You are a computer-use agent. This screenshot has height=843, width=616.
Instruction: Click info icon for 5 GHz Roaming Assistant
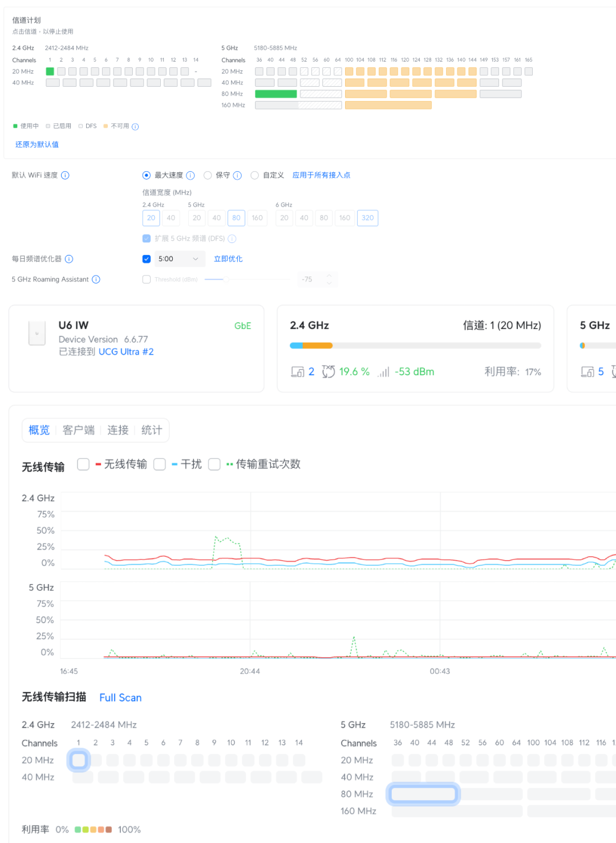coord(96,279)
